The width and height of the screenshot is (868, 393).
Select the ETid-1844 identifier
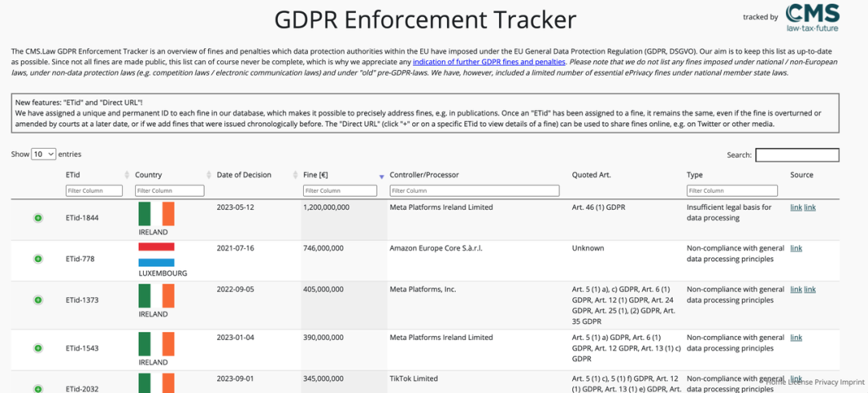click(x=82, y=218)
